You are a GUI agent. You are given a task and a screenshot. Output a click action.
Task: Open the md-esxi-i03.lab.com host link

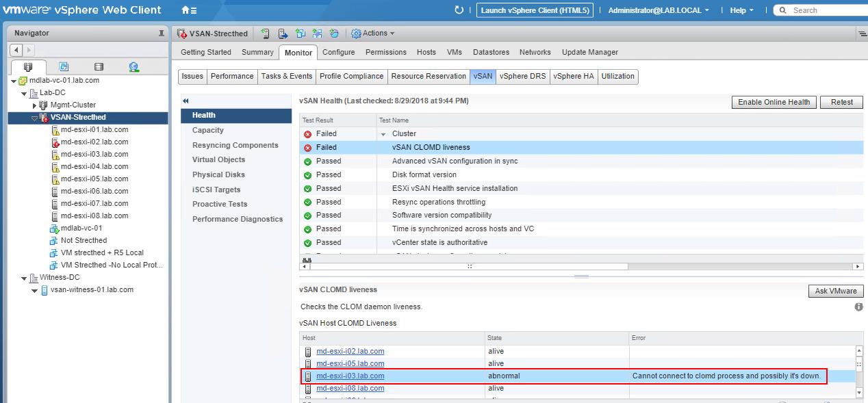[350, 376]
